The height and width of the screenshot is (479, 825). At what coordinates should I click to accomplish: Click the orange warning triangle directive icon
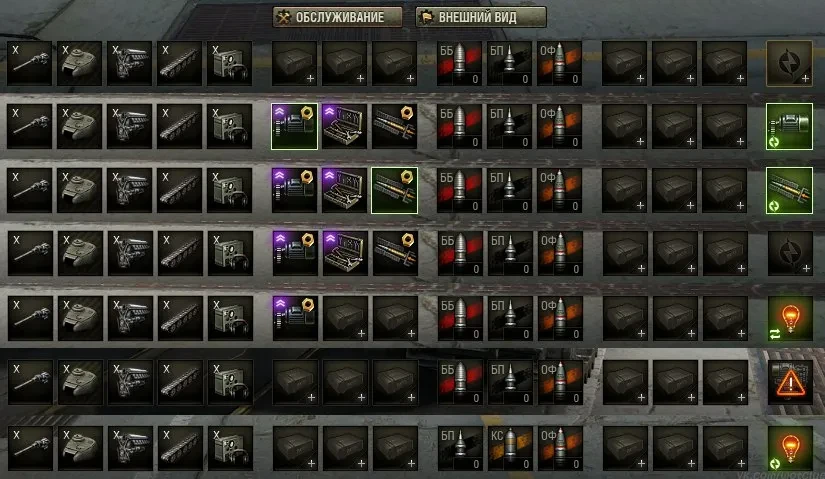coord(790,382)
